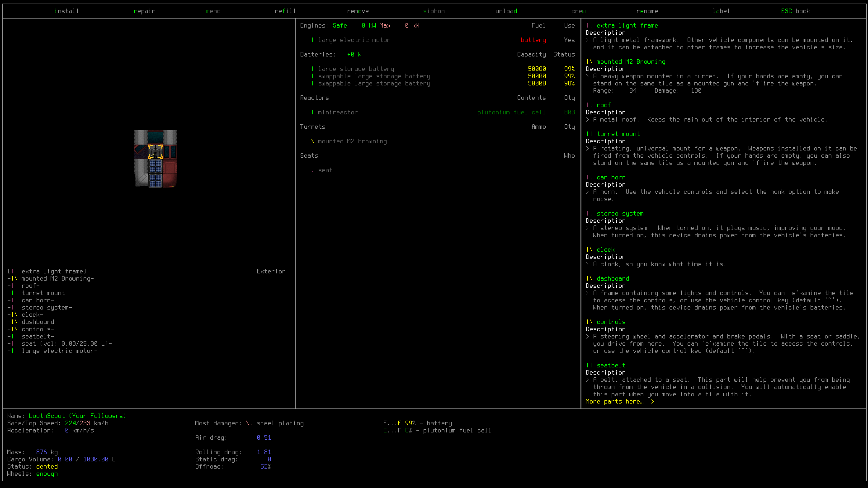The image size is (868, 488).
Task: Select turret mount in left parts list
Action: pyautogui.click(x=38, y=293)
